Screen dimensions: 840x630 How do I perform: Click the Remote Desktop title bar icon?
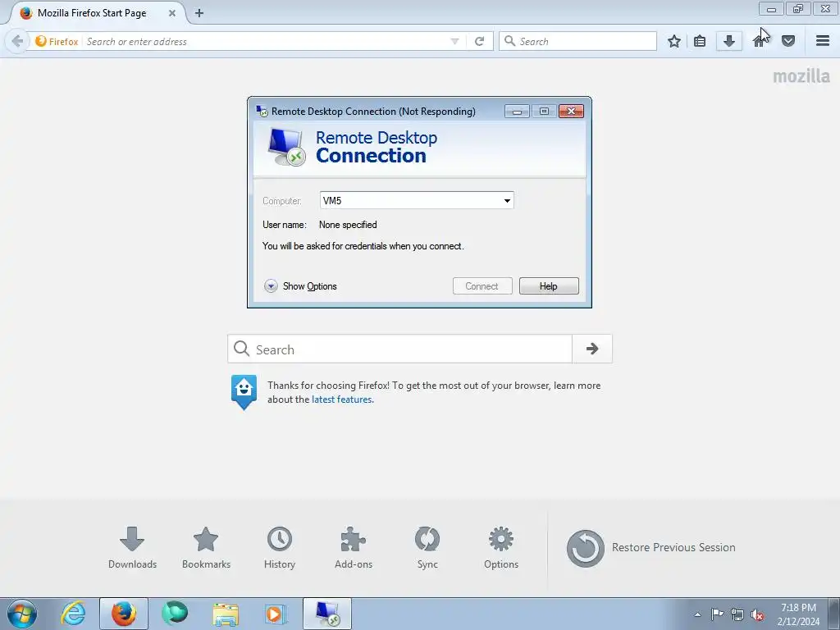point(262,112)
